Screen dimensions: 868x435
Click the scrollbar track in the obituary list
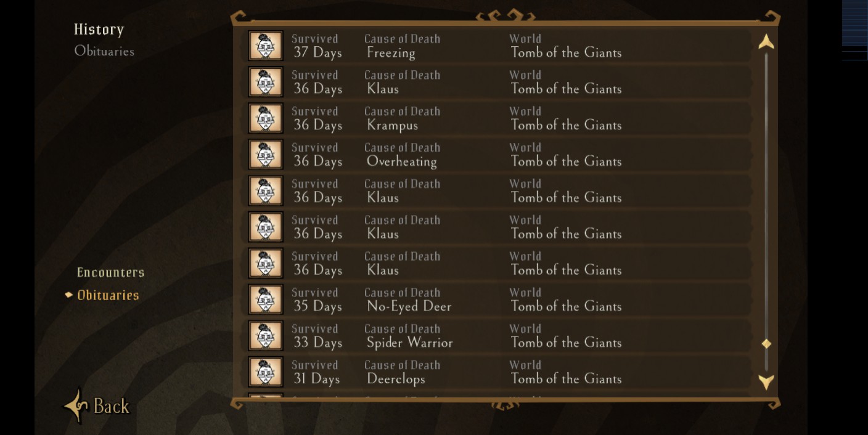(x=766, y=185)
